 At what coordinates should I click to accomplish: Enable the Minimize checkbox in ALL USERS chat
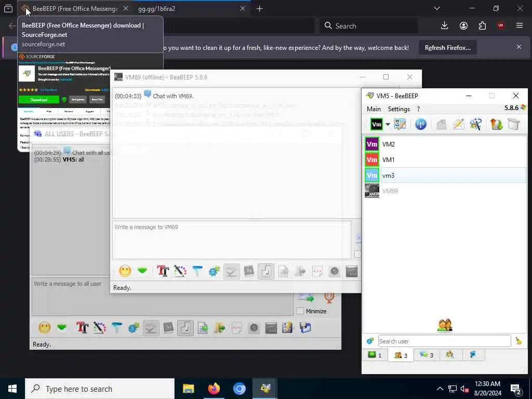pyautogui.click(x=301, y=311)
